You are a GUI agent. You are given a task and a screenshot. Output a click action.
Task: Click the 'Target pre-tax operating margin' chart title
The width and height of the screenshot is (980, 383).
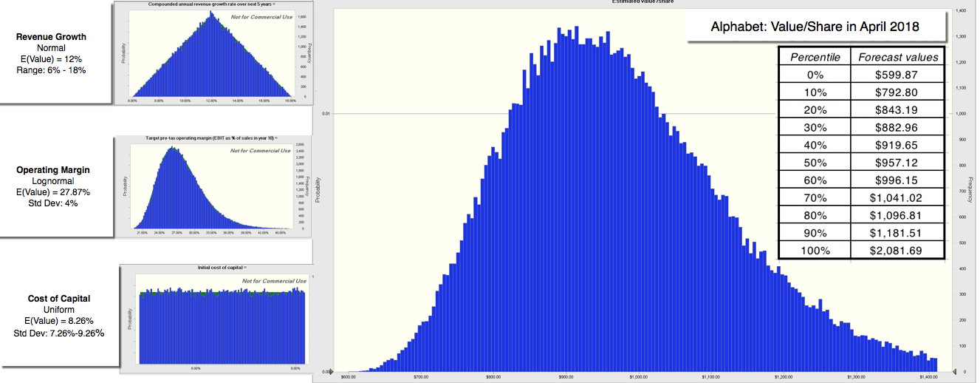[212, 138]
